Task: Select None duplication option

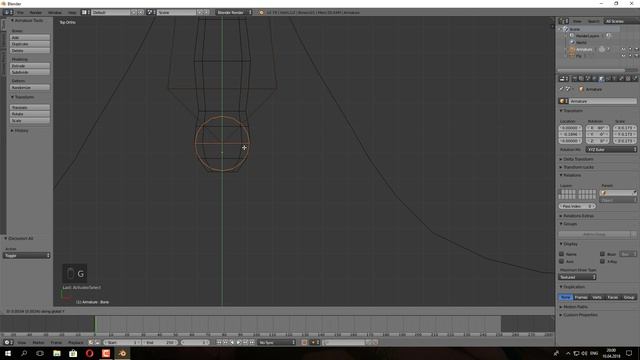Action: pos(566,297)
